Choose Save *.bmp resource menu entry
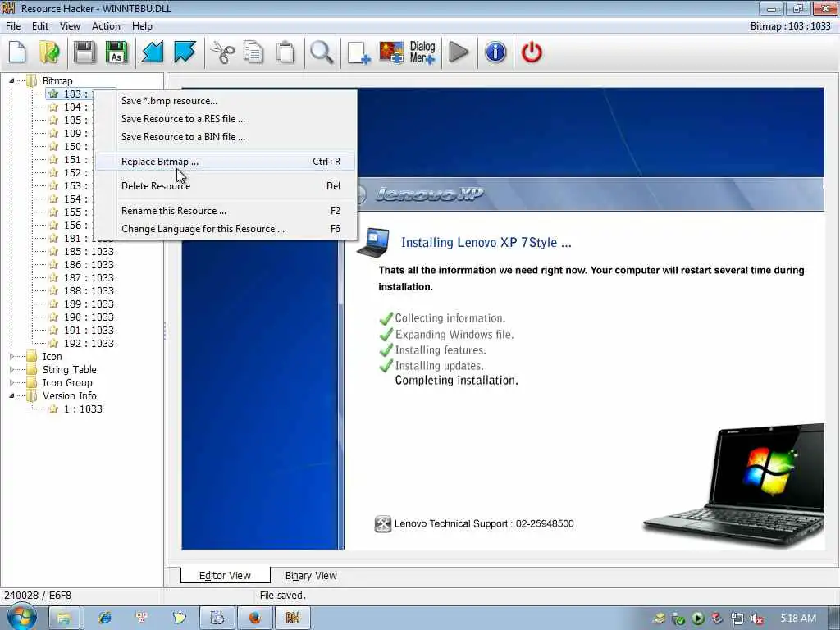The width and height of the screenshot is (840, 630). 225,101
